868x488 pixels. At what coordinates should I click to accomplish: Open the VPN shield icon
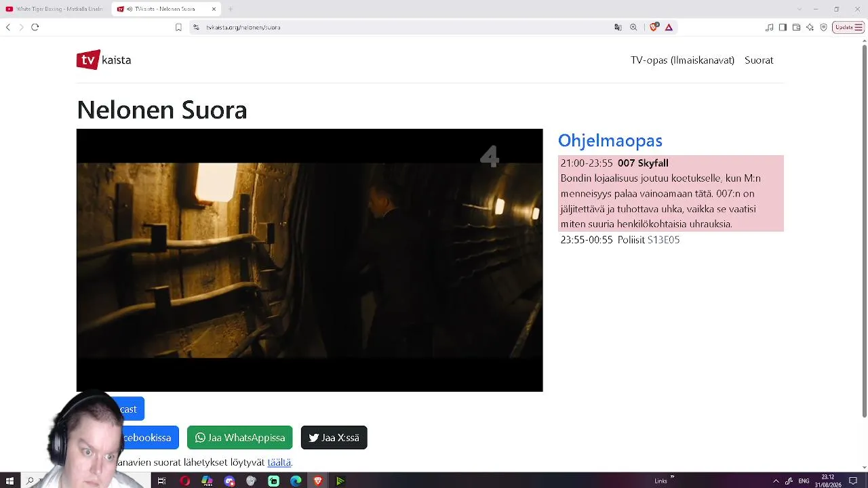tap(824, 27)
